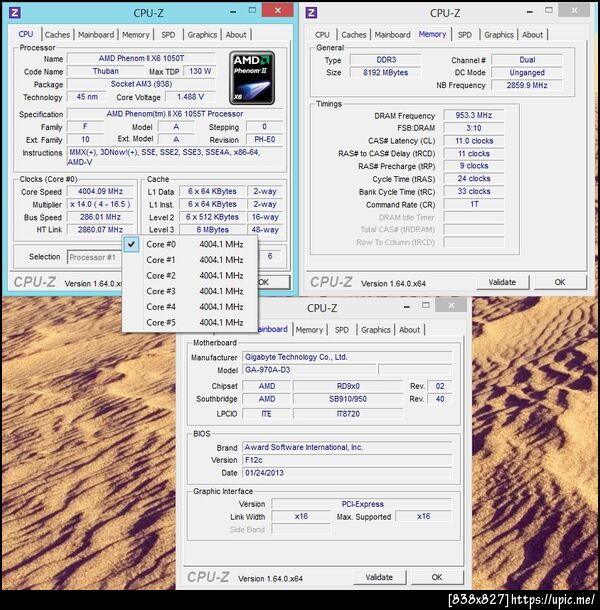Maximize the CPU tab window
This screenshot has height=610, width=600.
pyautogui.click(x=252, y=11)
